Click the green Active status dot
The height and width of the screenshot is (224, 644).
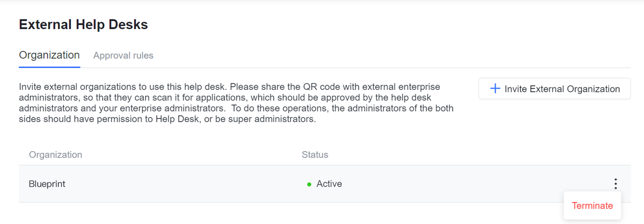click(x=309, y=184)
